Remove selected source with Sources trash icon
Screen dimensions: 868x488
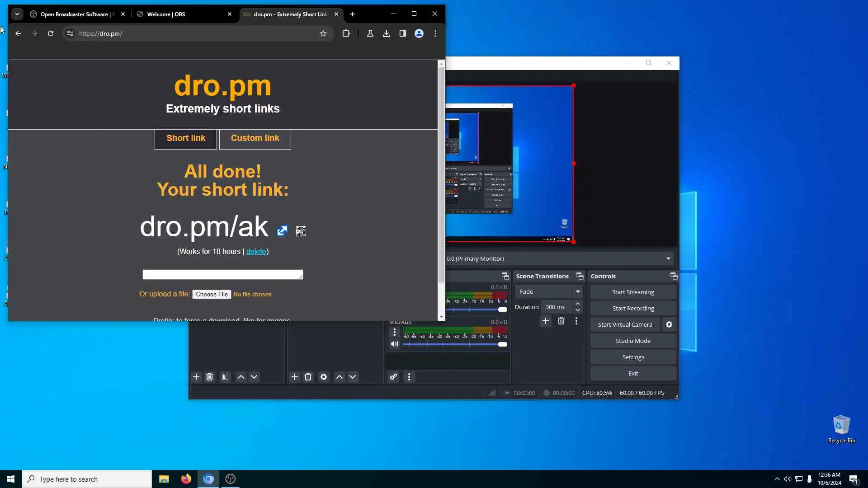click(308, 377)
